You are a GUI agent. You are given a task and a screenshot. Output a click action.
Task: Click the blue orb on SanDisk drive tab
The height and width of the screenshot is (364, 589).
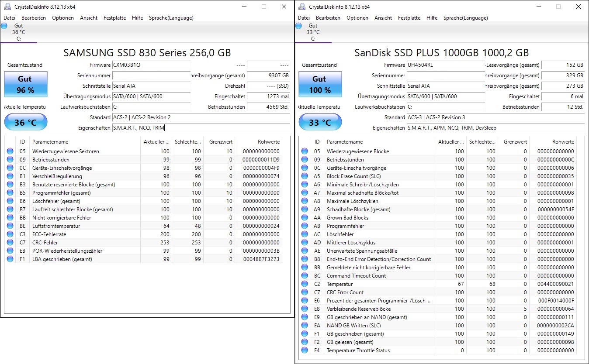(x=298, y=26)
